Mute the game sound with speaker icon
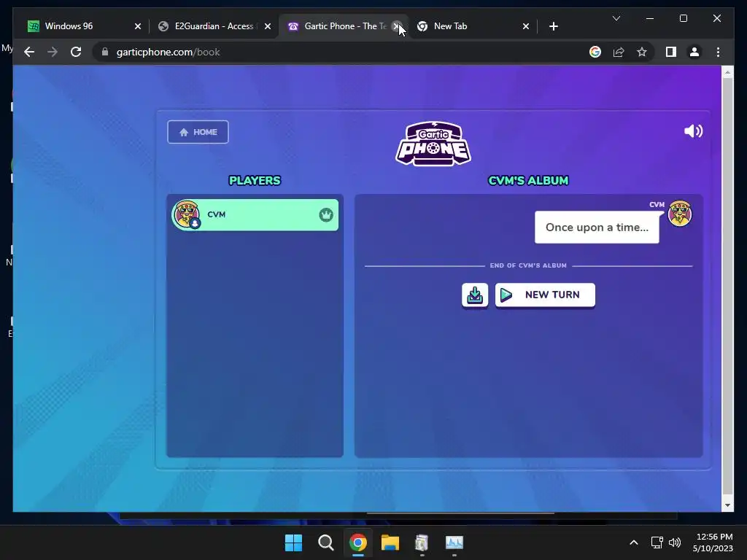This screenshot has width=747, height=560. coord(693,131)
